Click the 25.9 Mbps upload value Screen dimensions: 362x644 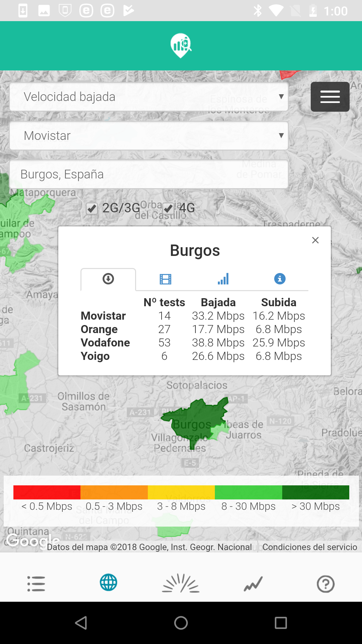point(279,343)
